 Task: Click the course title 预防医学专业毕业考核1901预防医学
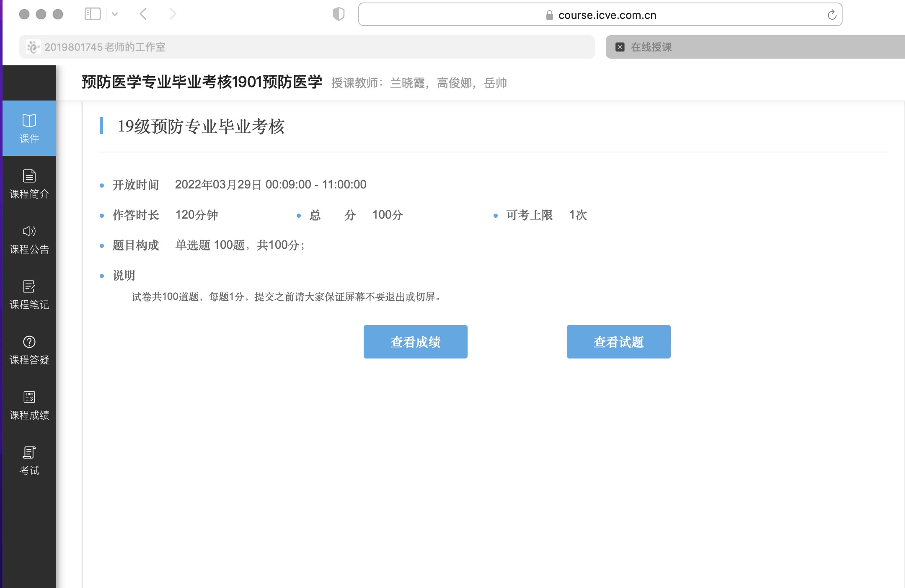click(x=202, y=82)
